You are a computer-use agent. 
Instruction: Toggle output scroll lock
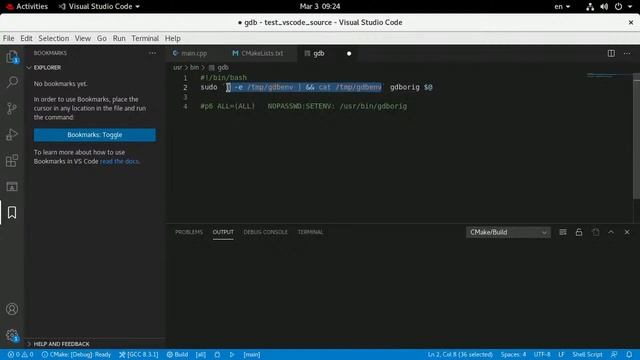coord(579,232)
